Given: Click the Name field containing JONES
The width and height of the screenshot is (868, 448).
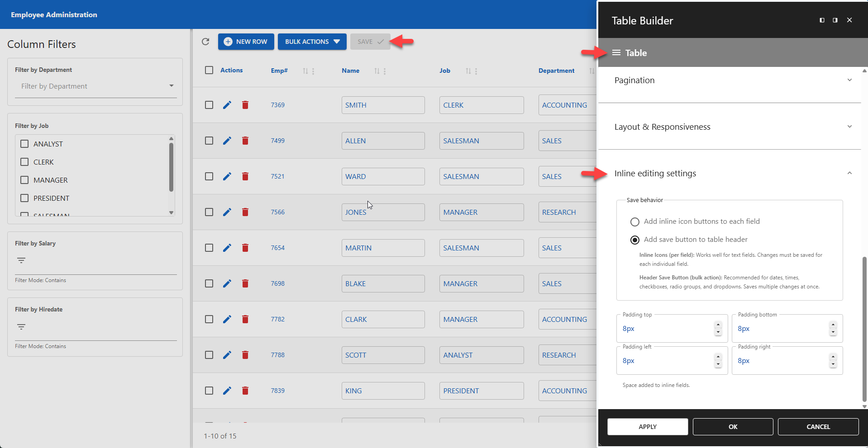Looking at the screenshot, I should tap(383, 212).
